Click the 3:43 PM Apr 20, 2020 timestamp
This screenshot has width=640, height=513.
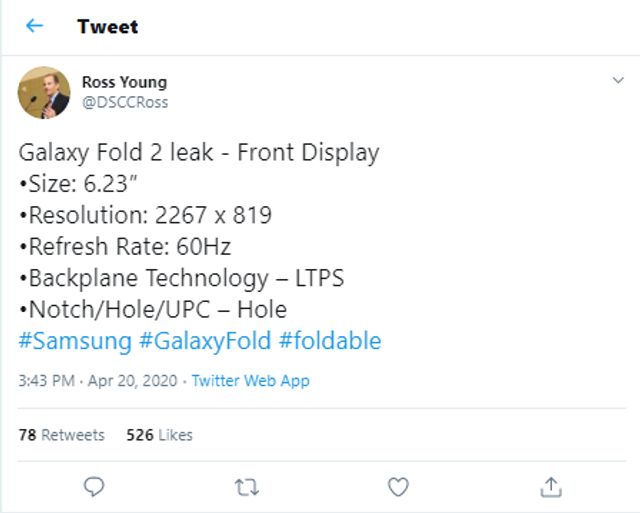pyautogui.click(x=97, y=380)
